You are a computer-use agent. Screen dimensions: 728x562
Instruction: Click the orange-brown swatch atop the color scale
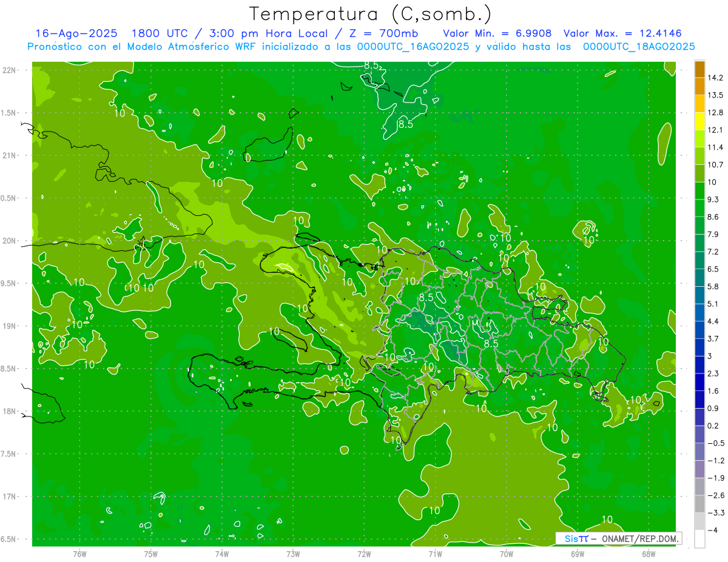(x=699, y=70)
